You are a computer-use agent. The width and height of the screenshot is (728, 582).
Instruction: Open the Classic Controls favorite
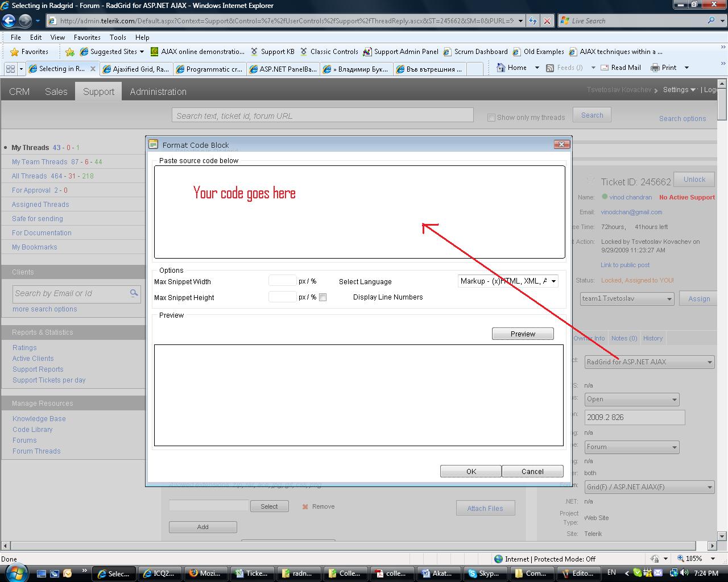click(329, 52)
